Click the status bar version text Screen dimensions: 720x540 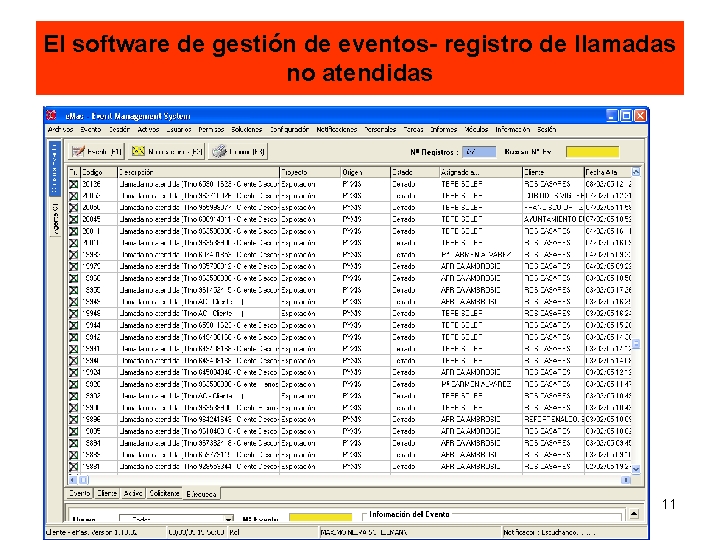click(x=91, y=533)
